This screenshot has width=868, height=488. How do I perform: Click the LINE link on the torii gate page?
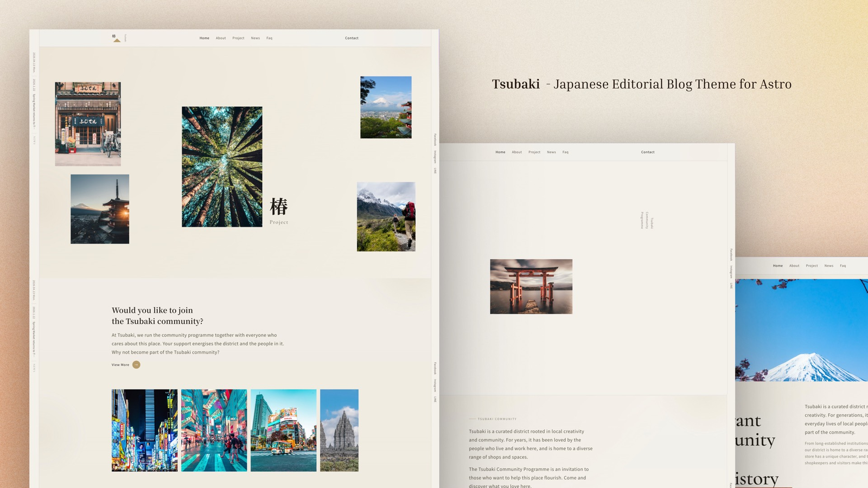[731, 286]
